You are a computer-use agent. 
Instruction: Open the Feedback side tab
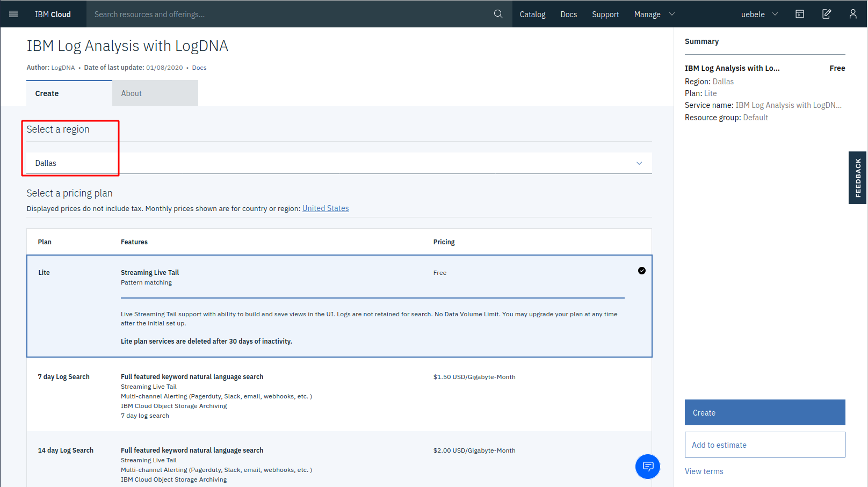[x=858, y=178]
